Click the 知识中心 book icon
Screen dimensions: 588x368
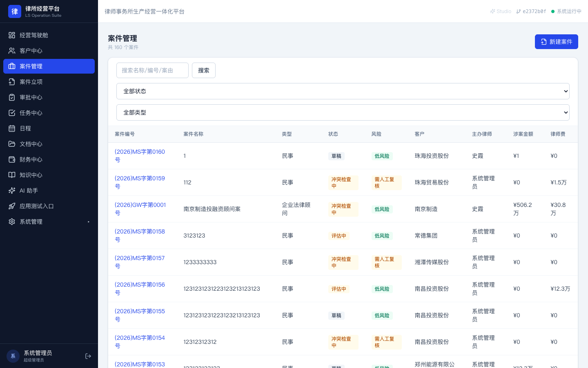[12, 175]
